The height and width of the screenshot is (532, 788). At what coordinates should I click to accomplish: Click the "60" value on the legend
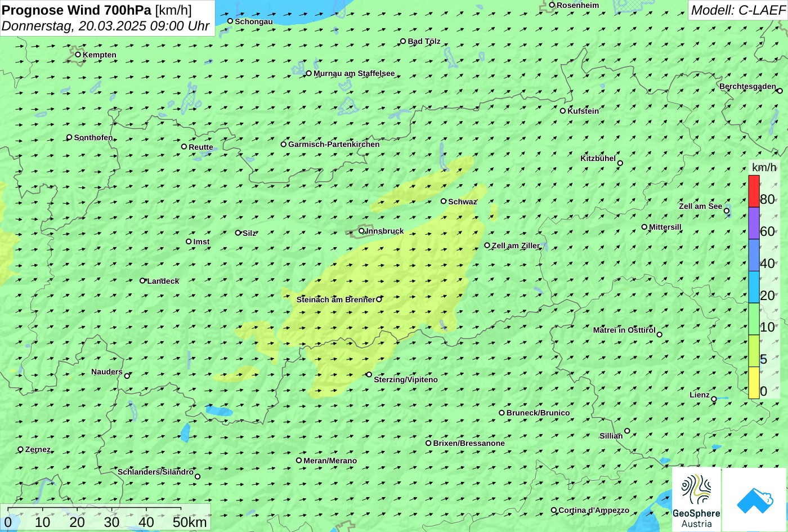click(x=767, y=231)
